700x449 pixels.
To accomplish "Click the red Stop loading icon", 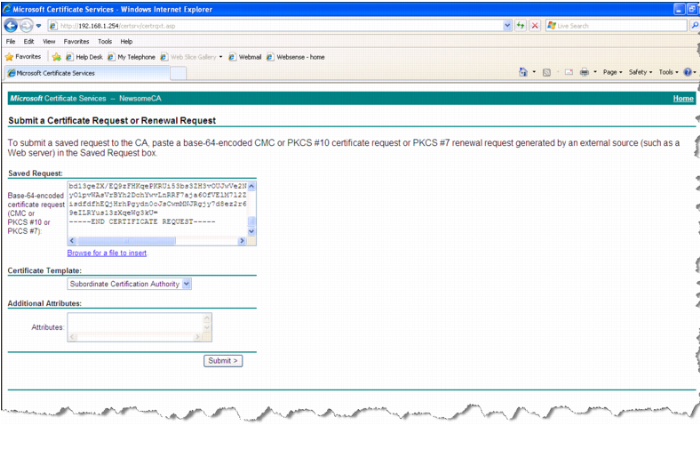I will 535,26.
